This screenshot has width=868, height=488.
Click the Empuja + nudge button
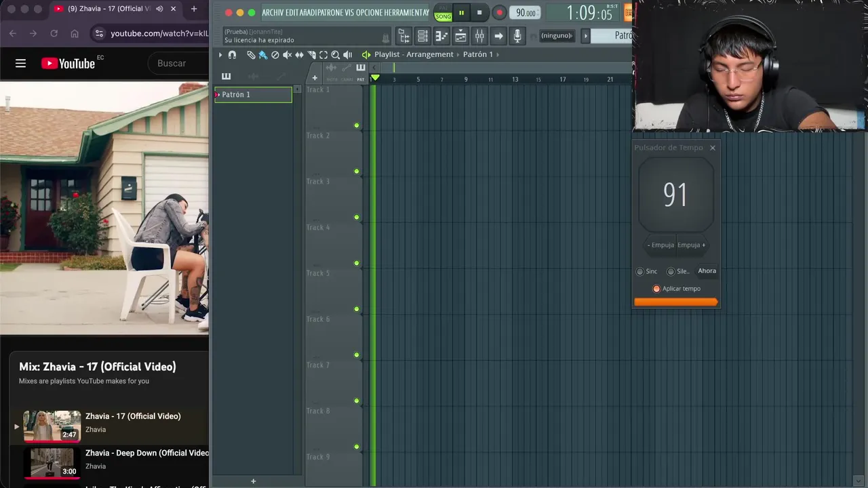(692, 245)
